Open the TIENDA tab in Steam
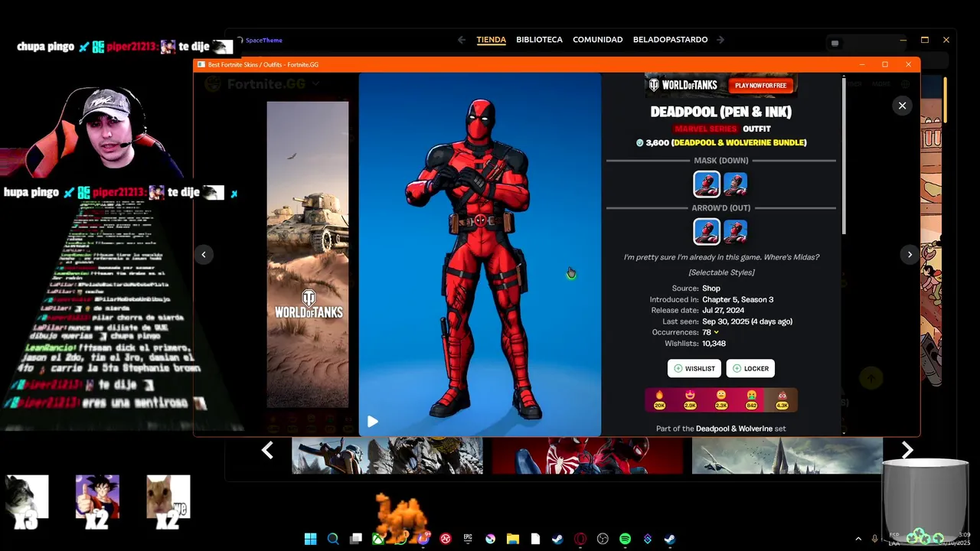Image resolution: width=980 pixels, height=551 pixels. (491, 40)
